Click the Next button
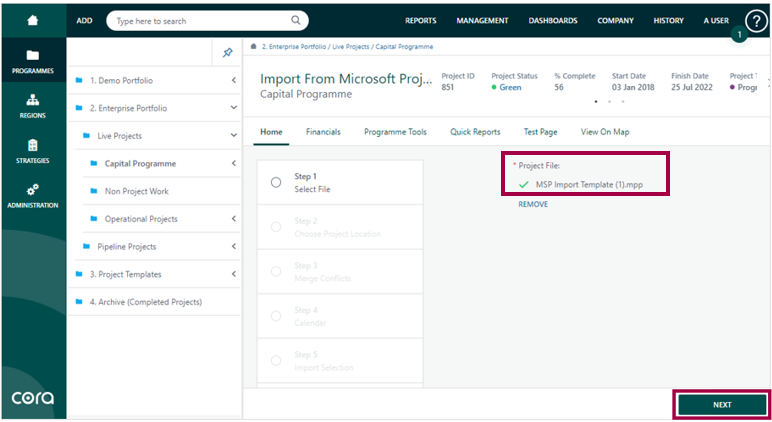Image resolution: width=772 pixels, height=422 pixels. pyautogui.click(x=722, y=405)
